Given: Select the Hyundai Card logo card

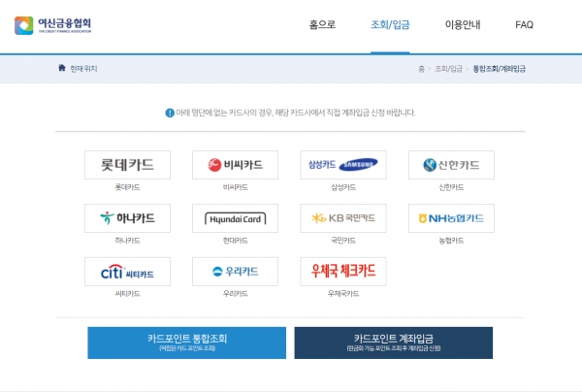Looking at the screenshot, I should (235, 218).
